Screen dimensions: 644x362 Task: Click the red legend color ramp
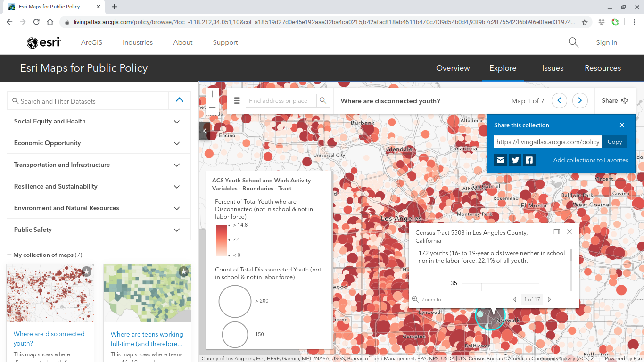pyautogui.click(x=222, y=240)
